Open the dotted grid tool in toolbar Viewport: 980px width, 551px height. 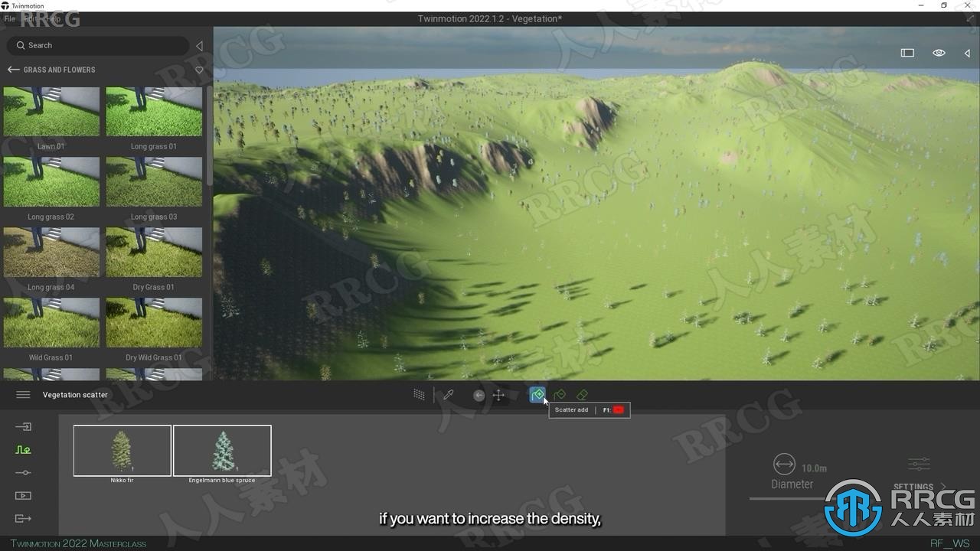(419, 395)
